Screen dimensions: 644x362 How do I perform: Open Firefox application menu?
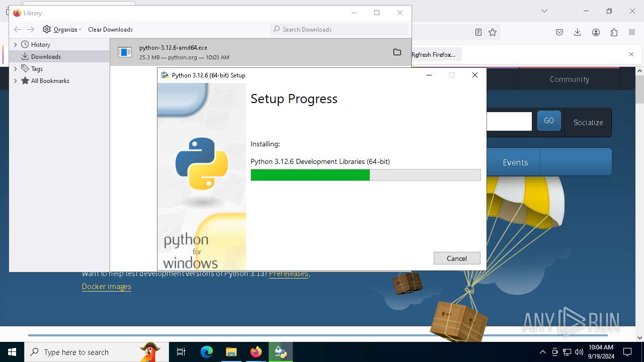point(632,32)
